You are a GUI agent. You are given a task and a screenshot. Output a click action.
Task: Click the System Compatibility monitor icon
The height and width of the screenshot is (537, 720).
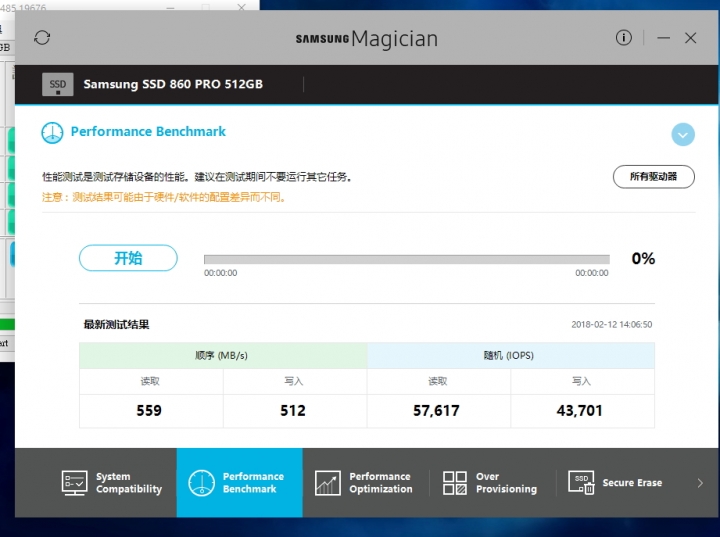(x=74, y=483)
